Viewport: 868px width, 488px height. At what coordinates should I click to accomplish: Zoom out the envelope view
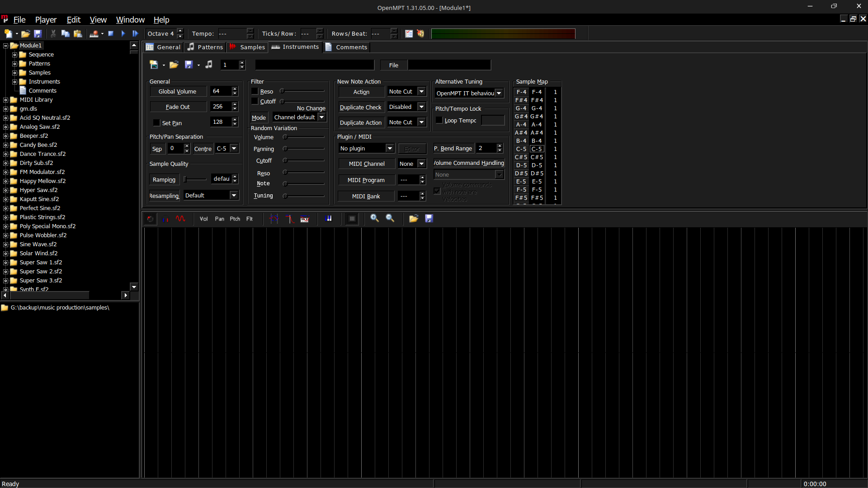click(390, 219)
